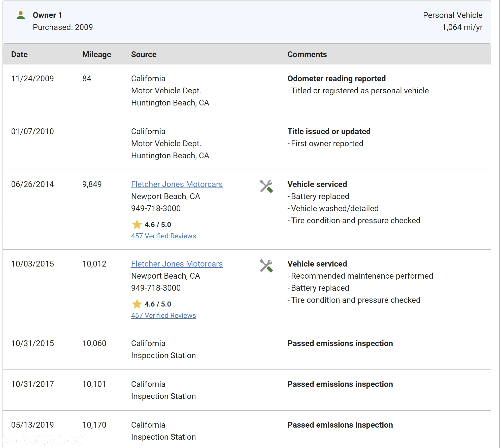Select the Personal Vehicle label
Screen dimensions: 503x448
coord(453,15)
